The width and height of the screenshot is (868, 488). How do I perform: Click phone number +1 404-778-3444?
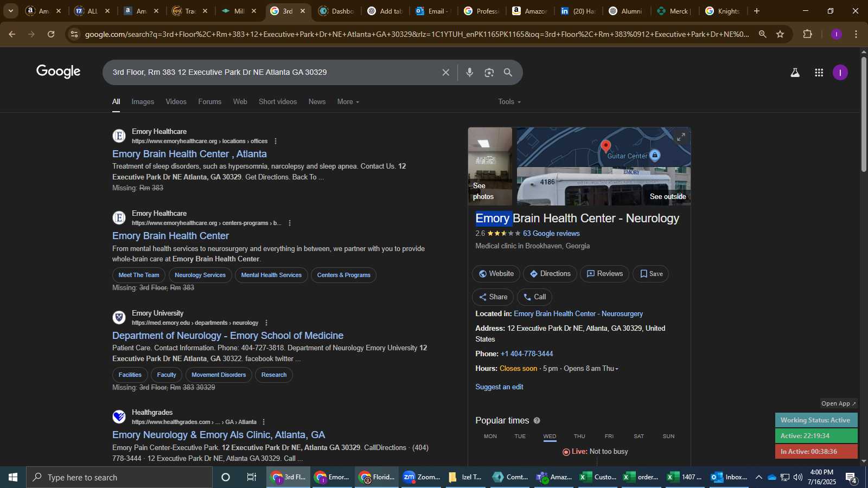click(x=527, y=354)
